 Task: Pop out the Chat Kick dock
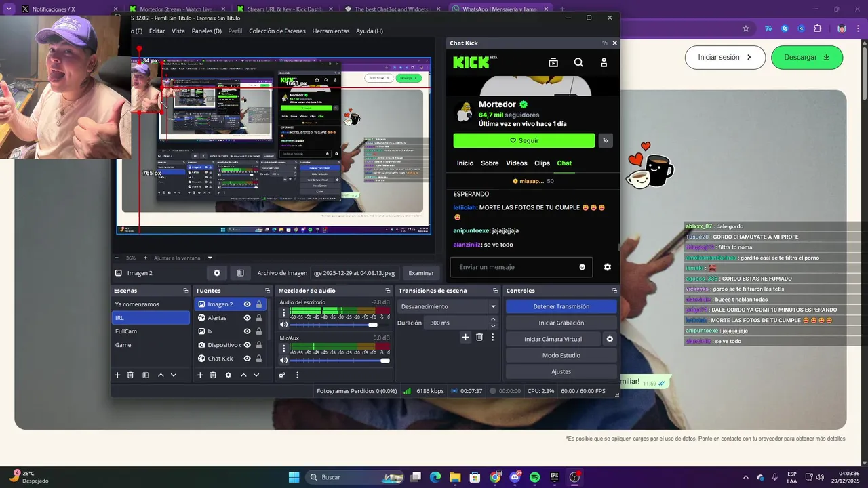[604, 43]
